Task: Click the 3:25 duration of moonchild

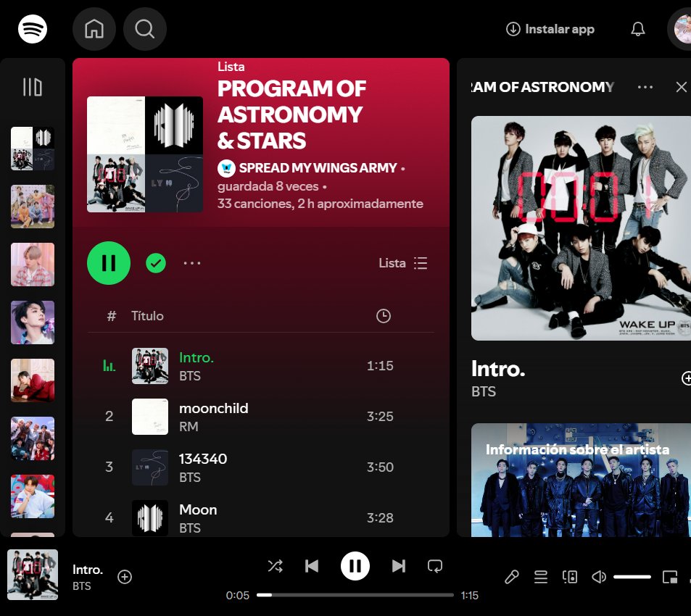Action: (x=380, y=417)
